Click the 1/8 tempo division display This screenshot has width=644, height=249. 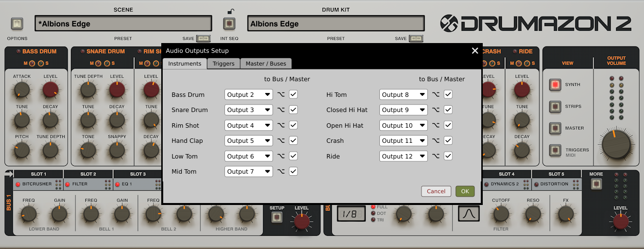(x=350, y=214)
